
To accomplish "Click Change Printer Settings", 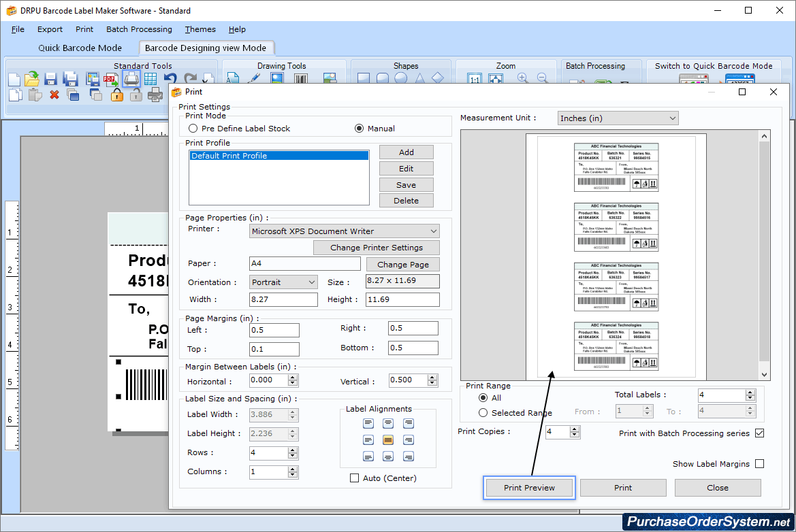I will [x=376, y=247].
